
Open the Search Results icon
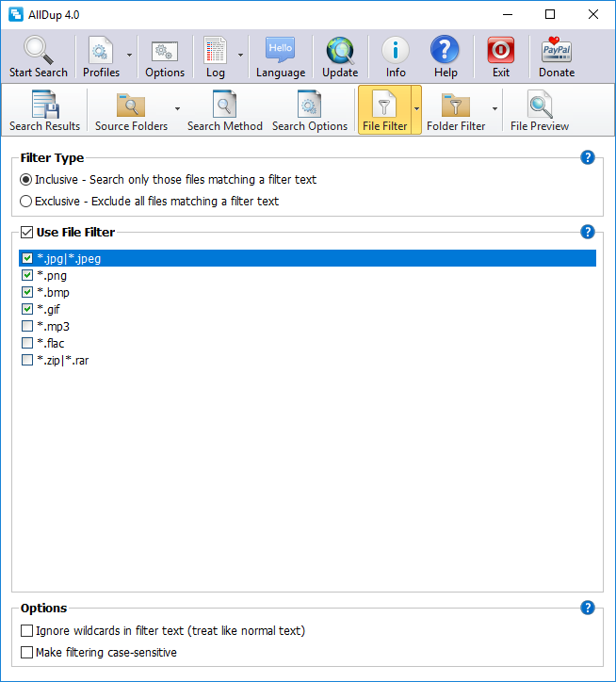pos(45,104)
